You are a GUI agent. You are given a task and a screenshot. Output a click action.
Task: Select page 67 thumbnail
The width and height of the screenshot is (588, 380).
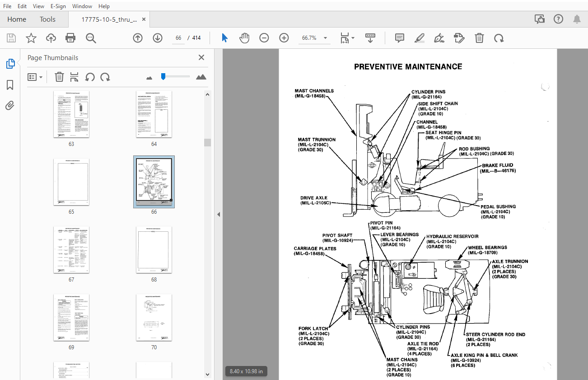(x=71, y=249)
